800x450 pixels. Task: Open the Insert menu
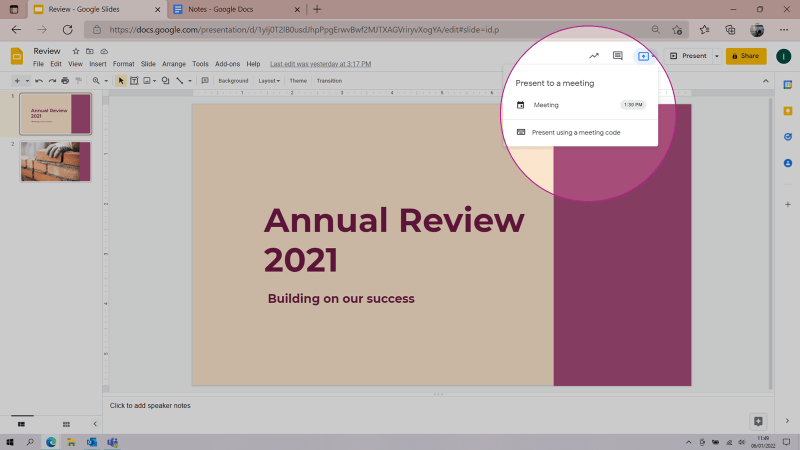(x=97, y=64)
